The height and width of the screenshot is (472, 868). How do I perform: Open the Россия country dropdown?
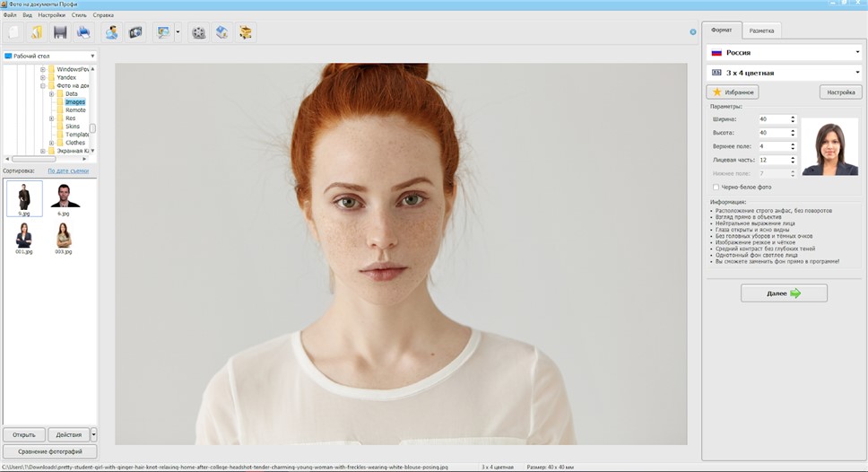point(785,53)
